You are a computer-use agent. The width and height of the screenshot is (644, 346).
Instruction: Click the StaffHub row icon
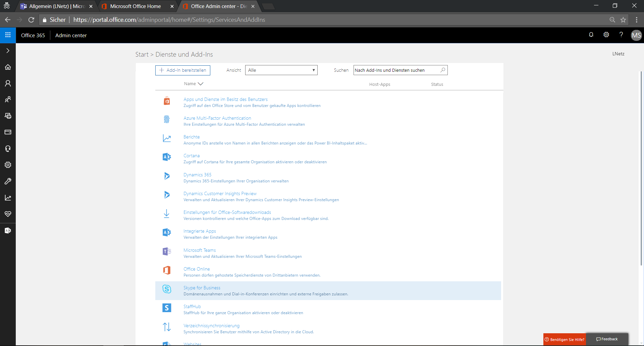pos(167,307)
